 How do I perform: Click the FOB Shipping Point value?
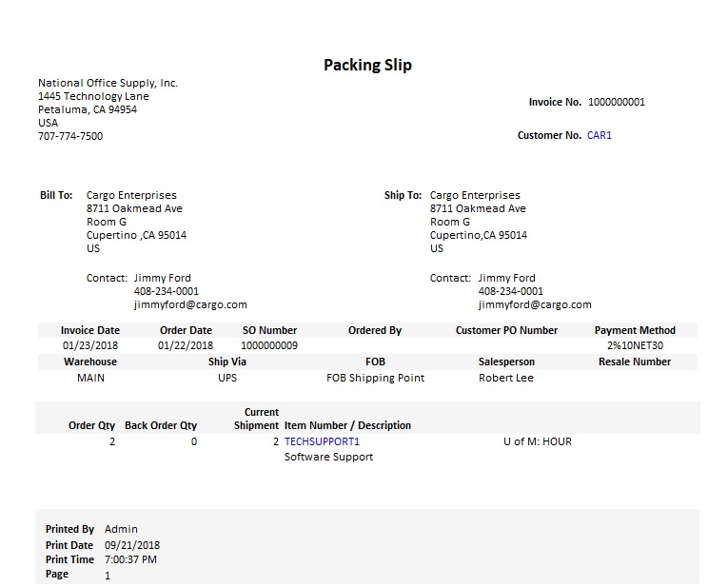point(375,378)
